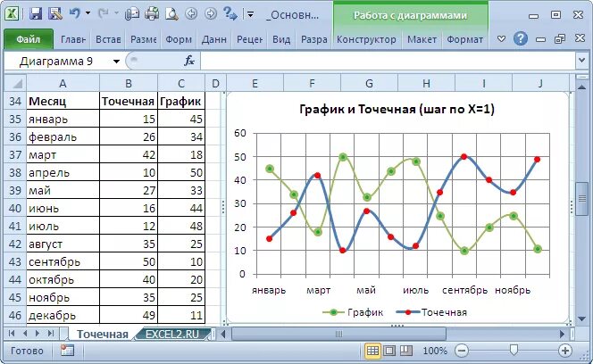The width and height of the screenshot is (593, 364).
Task: Click the macro recording icon in status bar
Action: (67, 351)
